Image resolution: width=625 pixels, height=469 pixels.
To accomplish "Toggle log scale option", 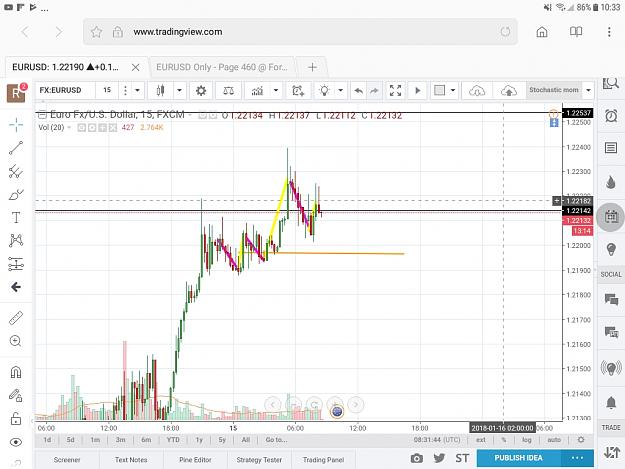I will pos(527,440).
